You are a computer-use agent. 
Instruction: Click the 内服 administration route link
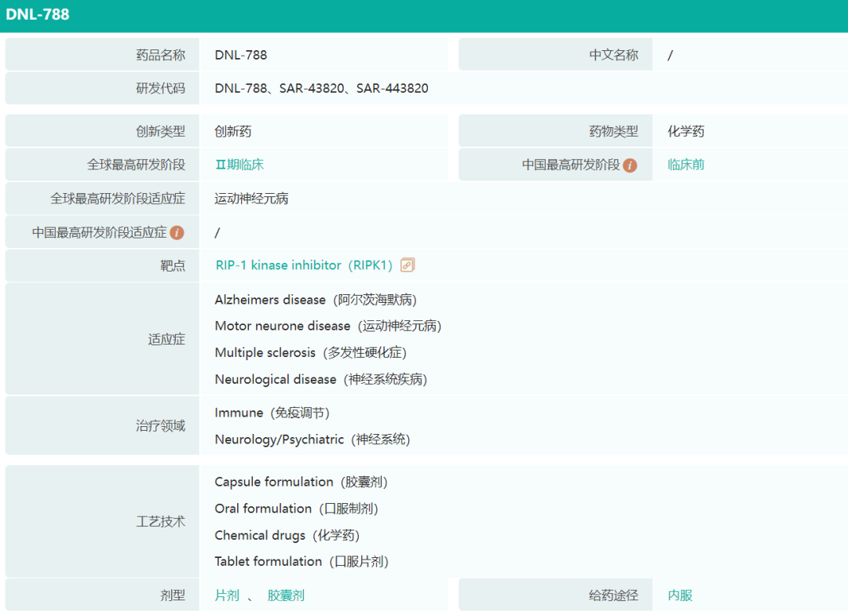(x=680, y=596)
